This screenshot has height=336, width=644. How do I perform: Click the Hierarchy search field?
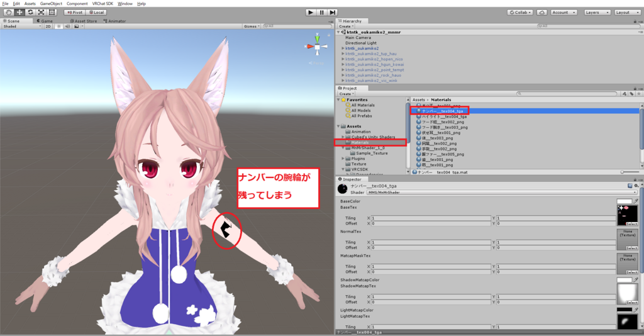point(588,26)
